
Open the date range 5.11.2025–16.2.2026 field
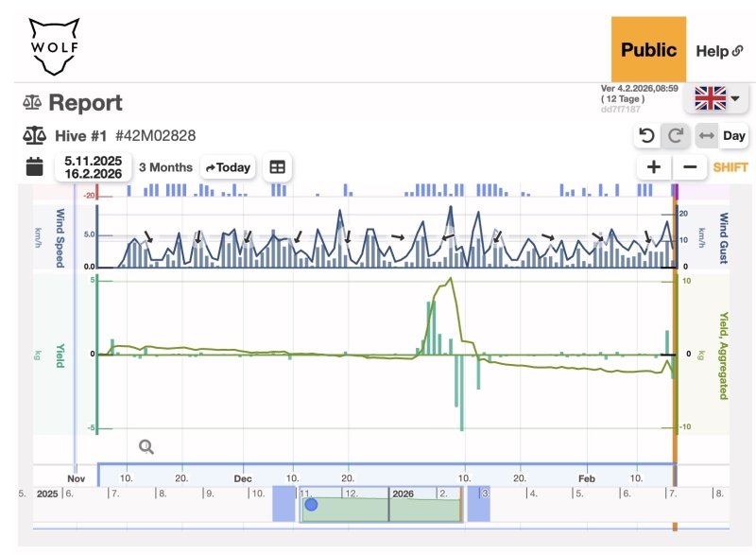94,167
